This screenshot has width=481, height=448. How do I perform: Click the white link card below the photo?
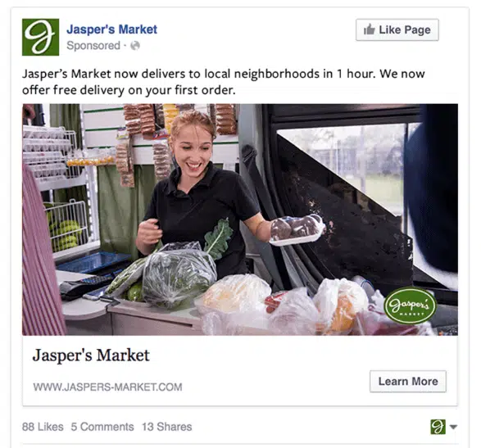pyautogui.click(x=240, y=370)
